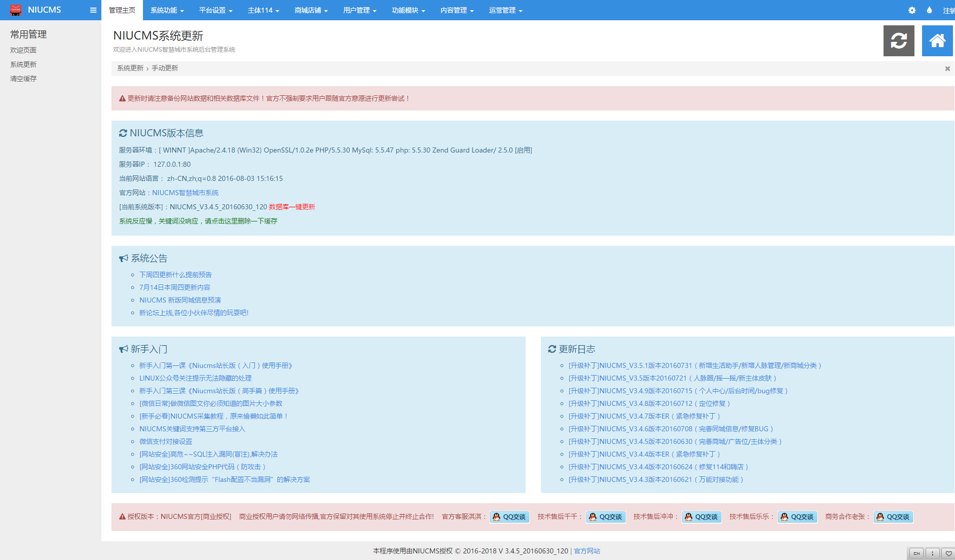Open 微信支付对接设置 article
This screenshot has width=955, height=560.
tap(166, 441)
